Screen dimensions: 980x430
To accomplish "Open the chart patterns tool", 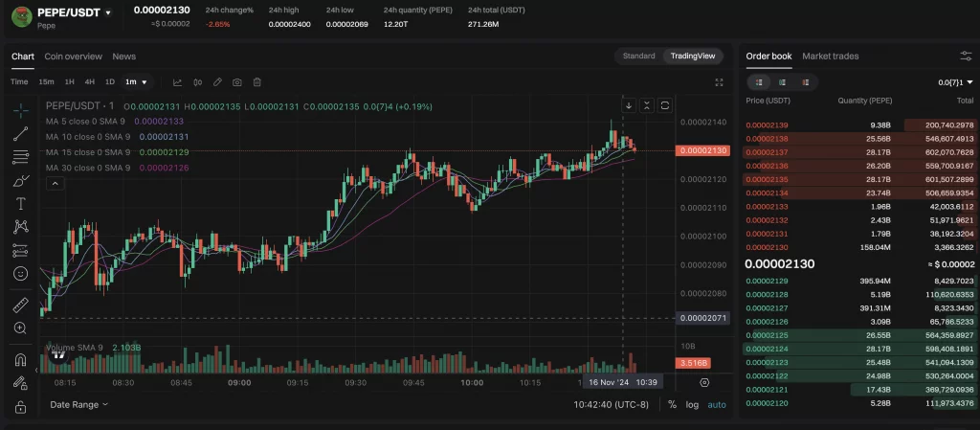I will pyautogui.click(x=21, y=227).
